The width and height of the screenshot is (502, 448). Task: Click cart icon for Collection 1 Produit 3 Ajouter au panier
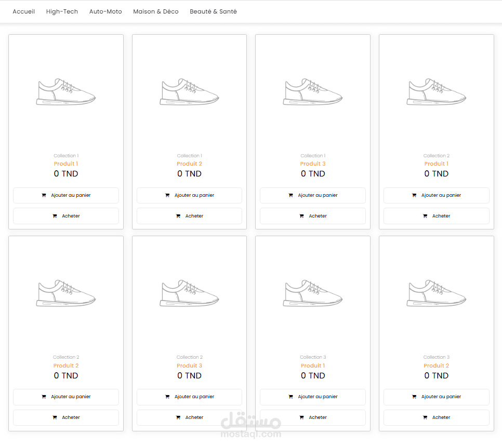tap(290, 195)
